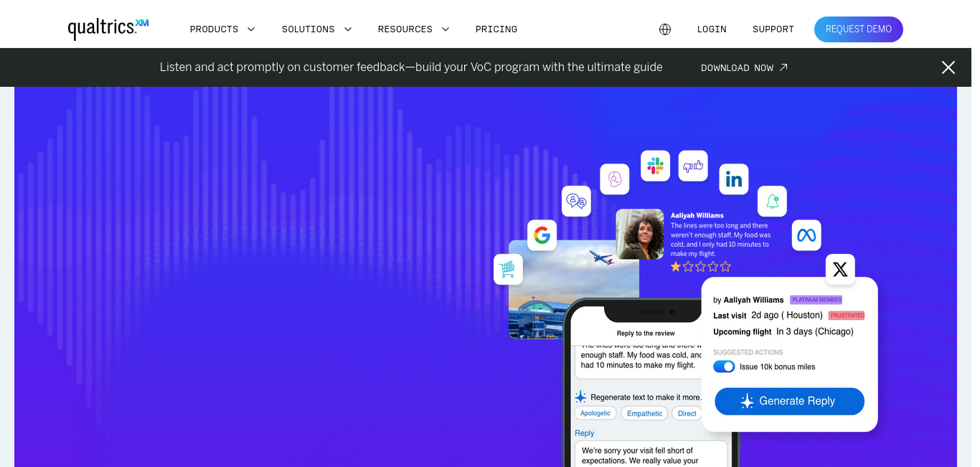Click the LinkedIn icon tile
980x467 pixels.
(734, 179)
